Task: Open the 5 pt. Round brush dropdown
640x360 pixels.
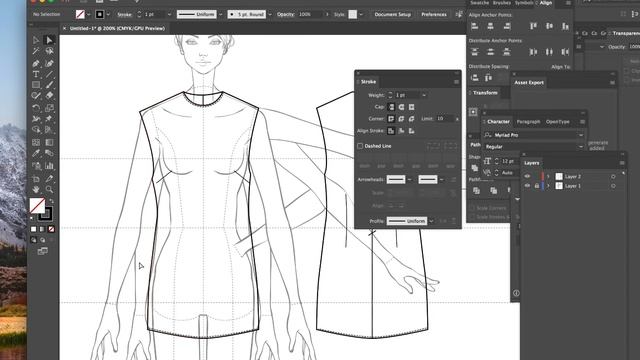Action: tap(270, 14)
